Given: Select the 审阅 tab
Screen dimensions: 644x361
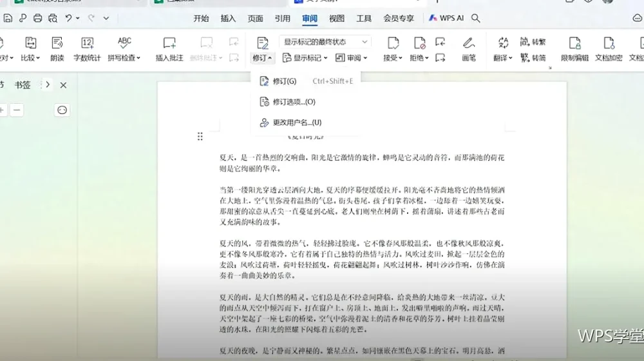Looking at the screenshot, I should pos(309,19).
